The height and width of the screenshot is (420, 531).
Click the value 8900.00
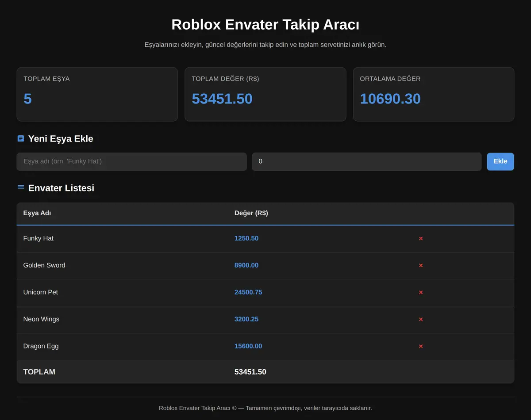tap(246, 265)
